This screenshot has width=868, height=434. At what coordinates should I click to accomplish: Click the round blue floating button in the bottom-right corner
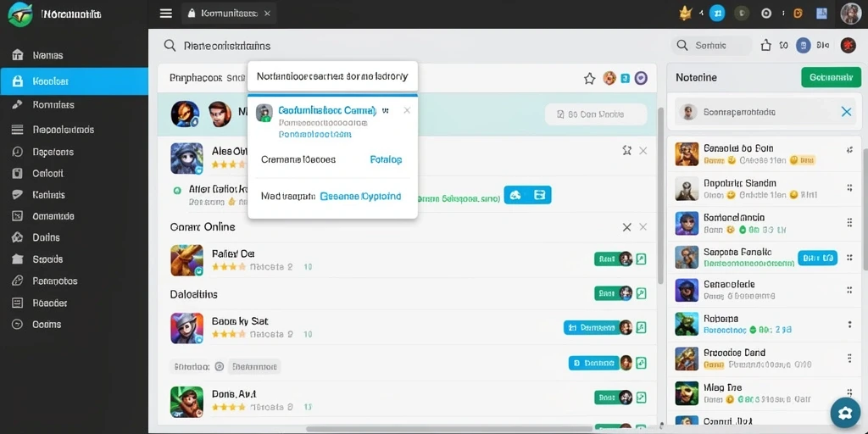tap(845, 413)
